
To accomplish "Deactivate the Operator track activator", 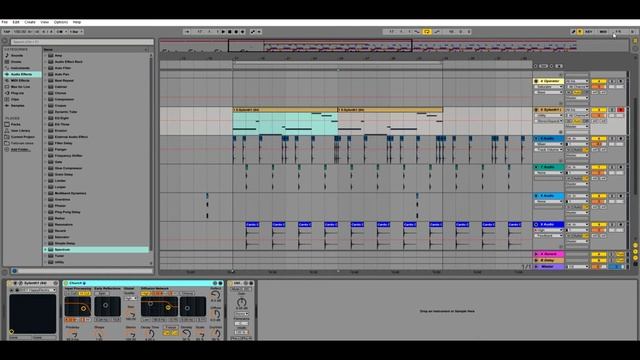I will pyautogui.click(x=599, y=81).
